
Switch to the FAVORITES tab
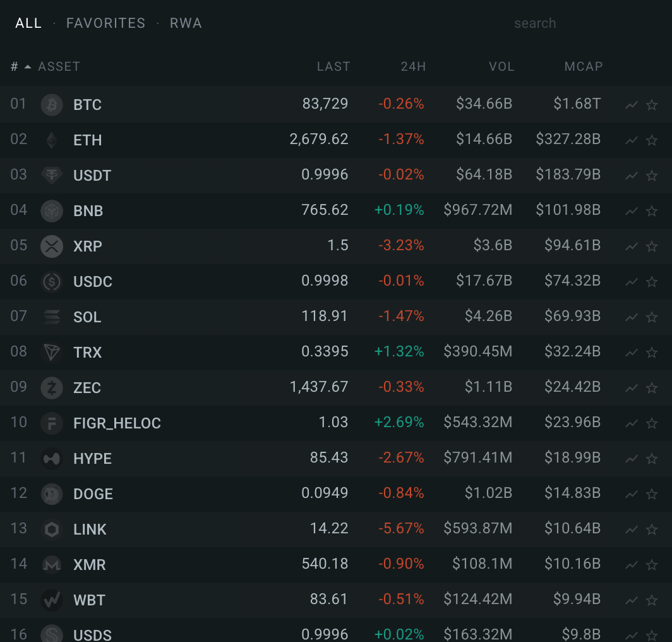point(106,23)
